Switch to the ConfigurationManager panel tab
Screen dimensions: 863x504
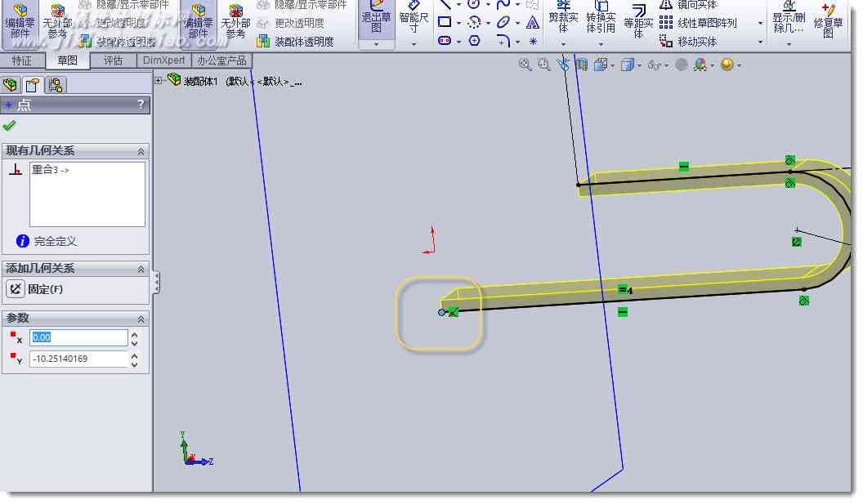(56, 85)
